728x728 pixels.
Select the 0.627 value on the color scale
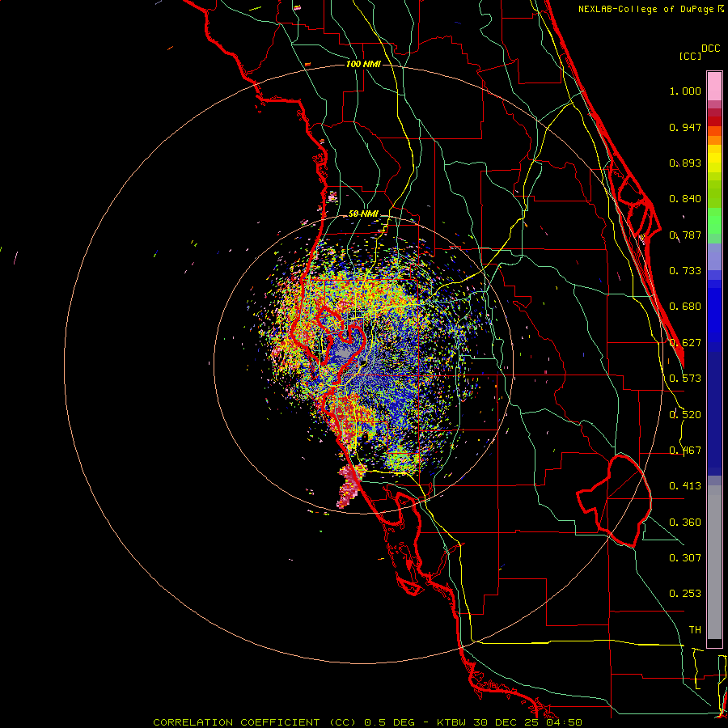pyautogui.click(x=685, y=343)
